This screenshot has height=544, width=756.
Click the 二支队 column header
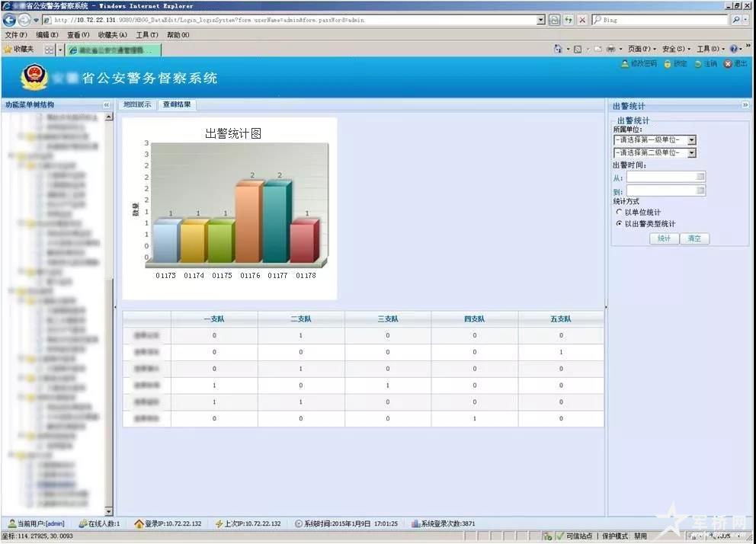(301, 319)
